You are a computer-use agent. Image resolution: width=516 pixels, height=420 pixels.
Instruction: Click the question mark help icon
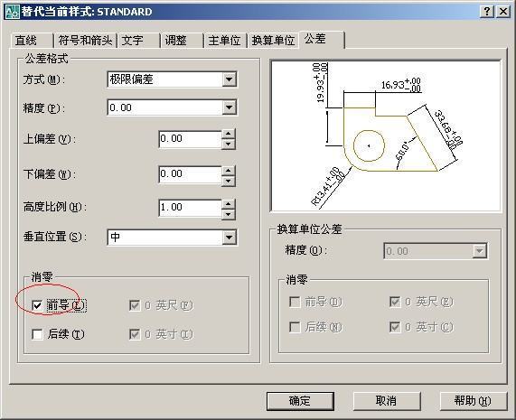point(487,12)
